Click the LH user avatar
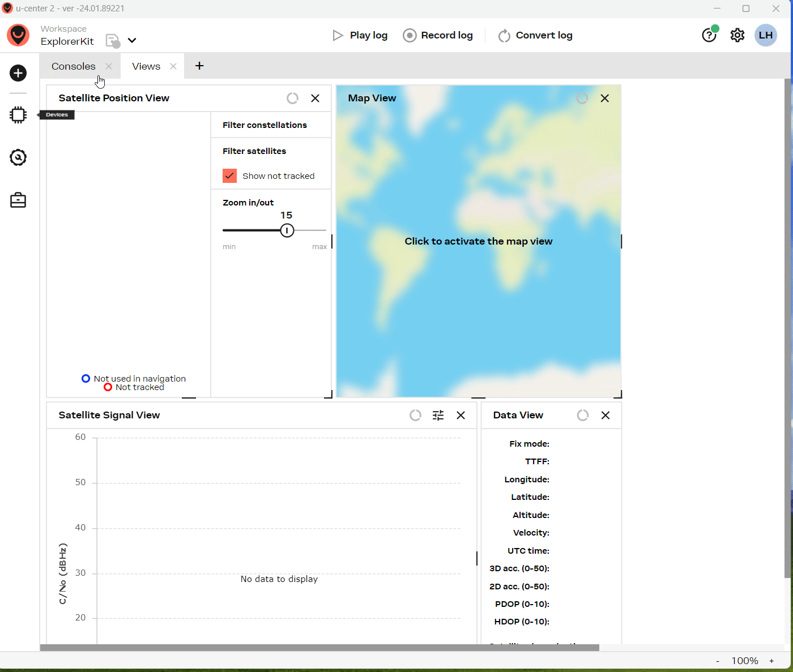 [765, 35]
